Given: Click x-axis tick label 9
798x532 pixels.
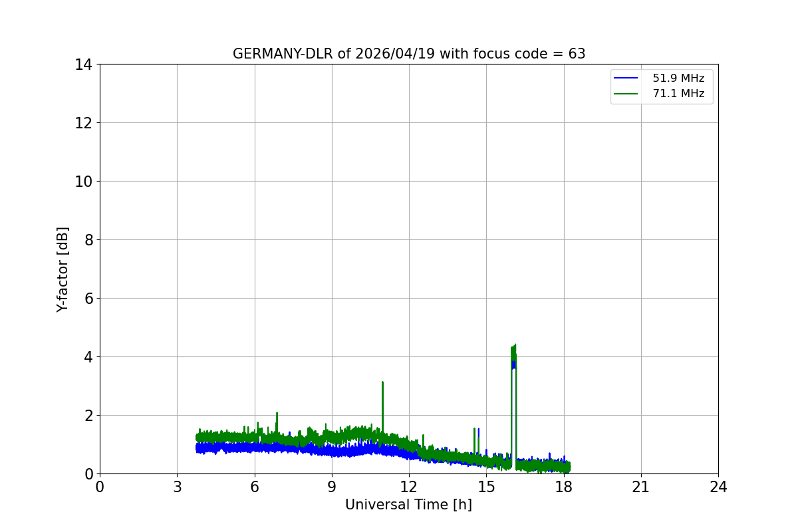Looking at the screenshot, I should (x=332, y=487).
